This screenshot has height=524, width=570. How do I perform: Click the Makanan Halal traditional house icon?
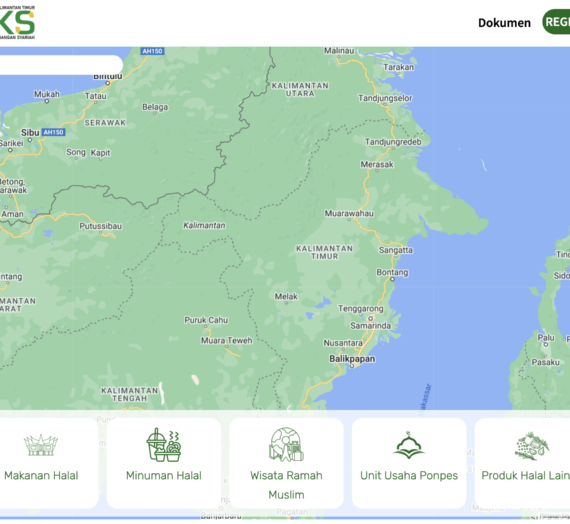point(41,445)
